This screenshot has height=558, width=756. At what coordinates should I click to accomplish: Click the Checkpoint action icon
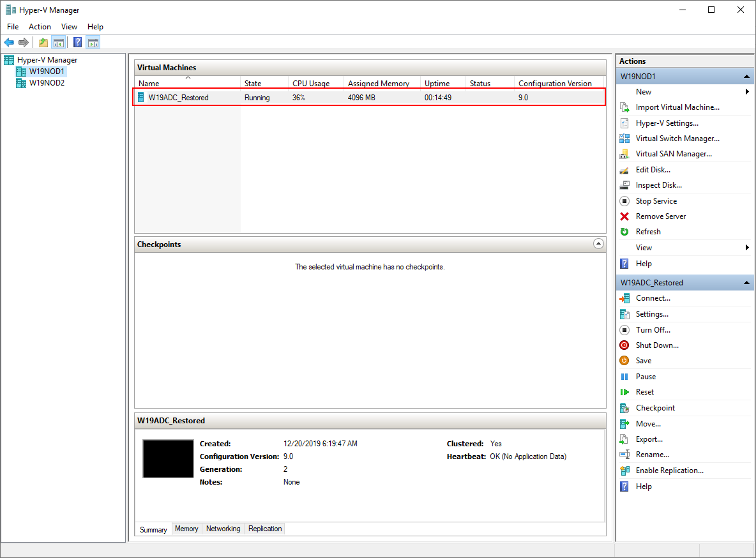pos(624,408)
